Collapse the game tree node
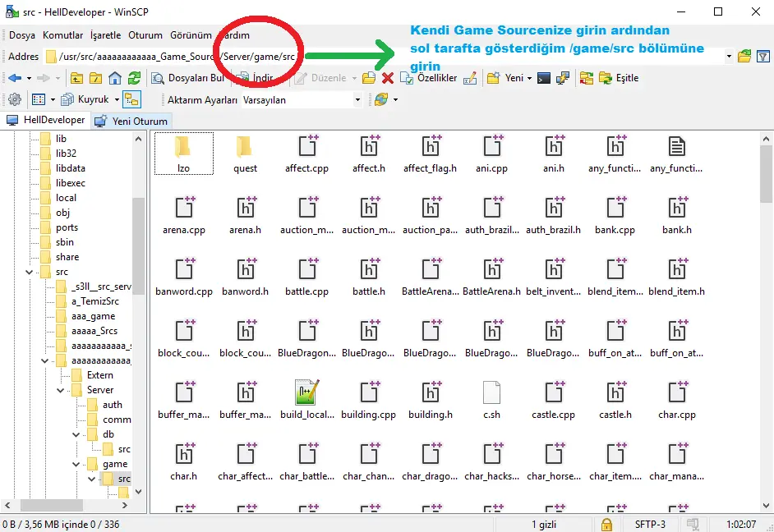Screen dimensions: 774x532 [x=76, y=465]
